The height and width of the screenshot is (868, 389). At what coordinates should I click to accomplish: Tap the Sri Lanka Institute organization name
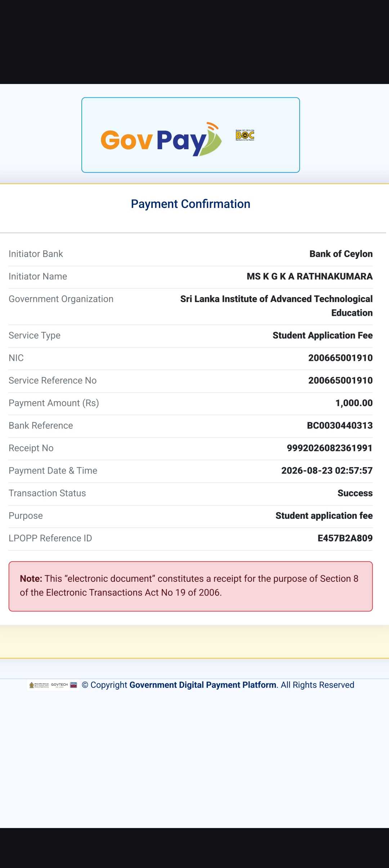tap(277, 306)
